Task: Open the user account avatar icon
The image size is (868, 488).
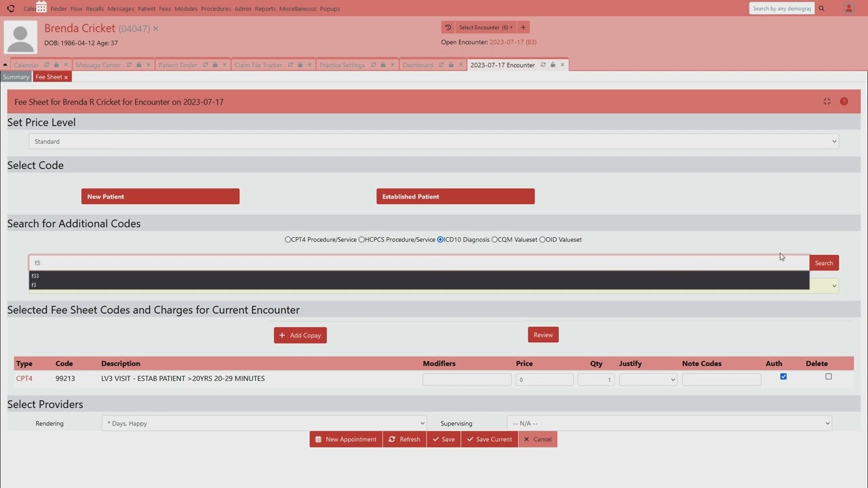Action: pos(848,8)
